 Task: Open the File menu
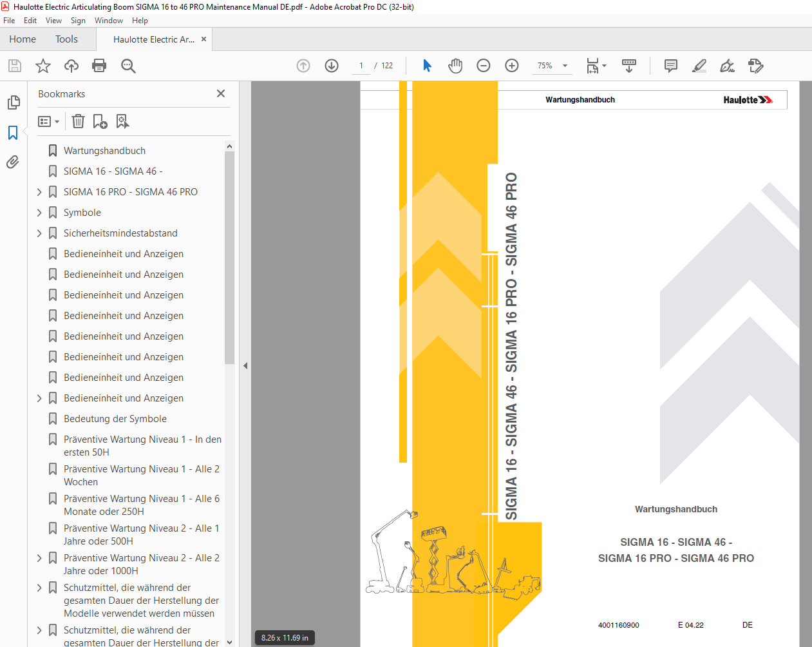(x=9, y=21)
